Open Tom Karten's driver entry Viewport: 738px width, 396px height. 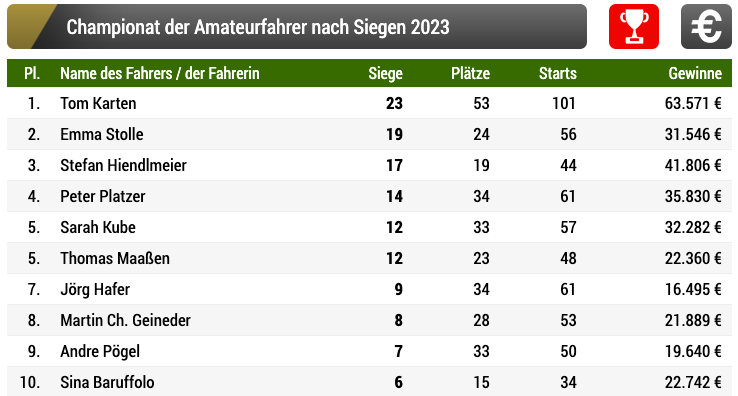pos(98,103)
